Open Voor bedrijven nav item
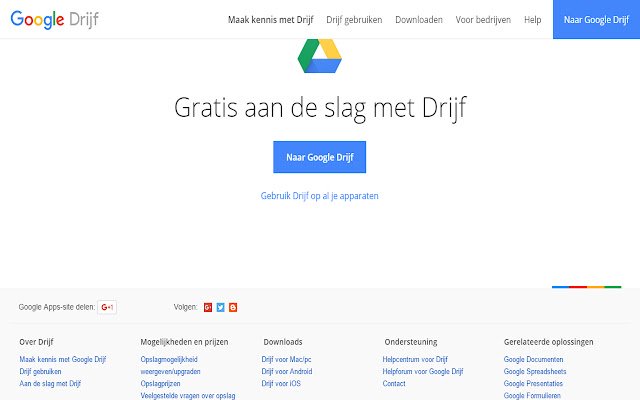The height and width of the screenshot is (400, 640). click(483, 20)
